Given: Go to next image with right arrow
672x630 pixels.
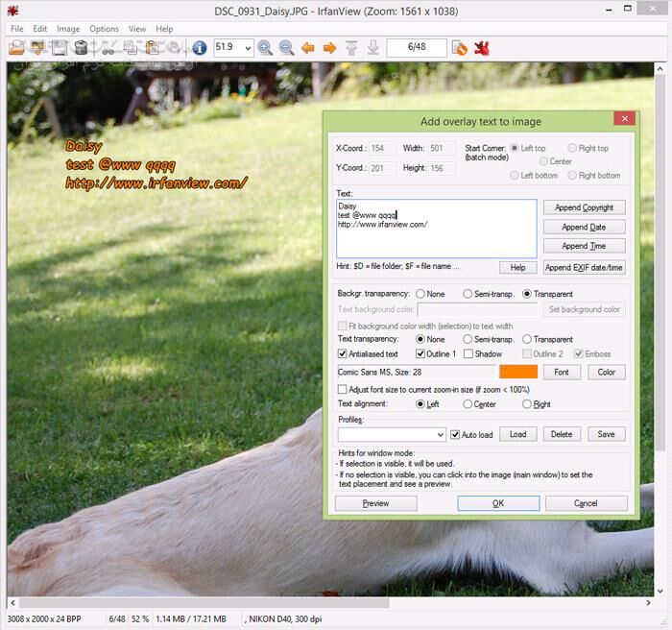Looking at the screenshot, I should [329, 47].
